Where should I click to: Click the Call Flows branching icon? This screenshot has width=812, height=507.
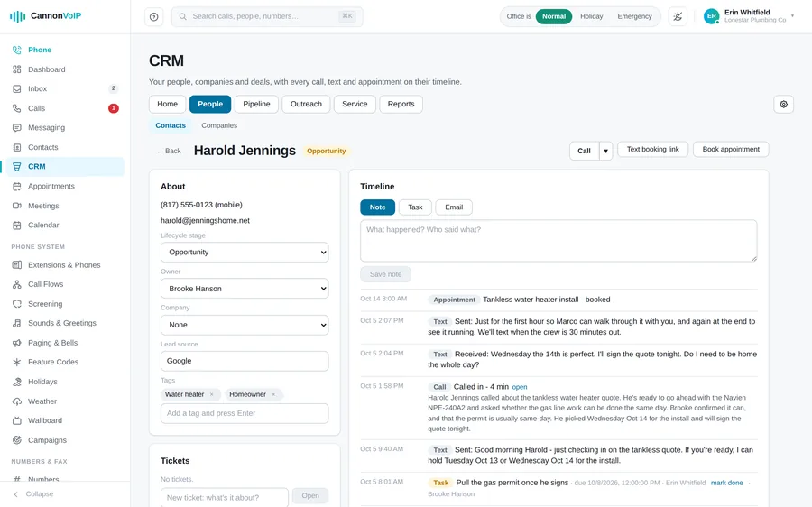(17, 284)
